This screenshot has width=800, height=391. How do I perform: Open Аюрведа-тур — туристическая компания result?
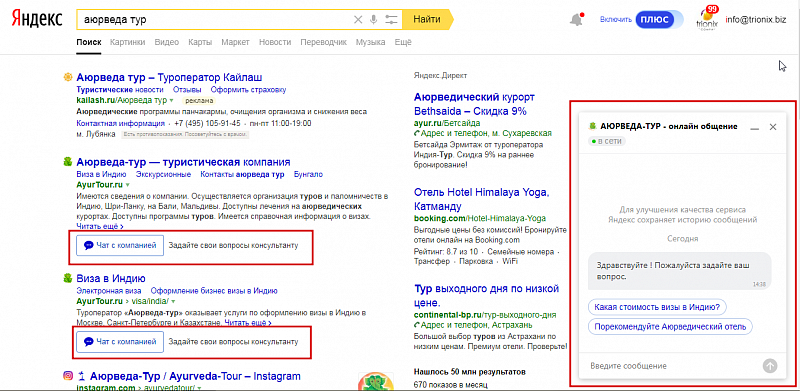[x=183, y=162]
